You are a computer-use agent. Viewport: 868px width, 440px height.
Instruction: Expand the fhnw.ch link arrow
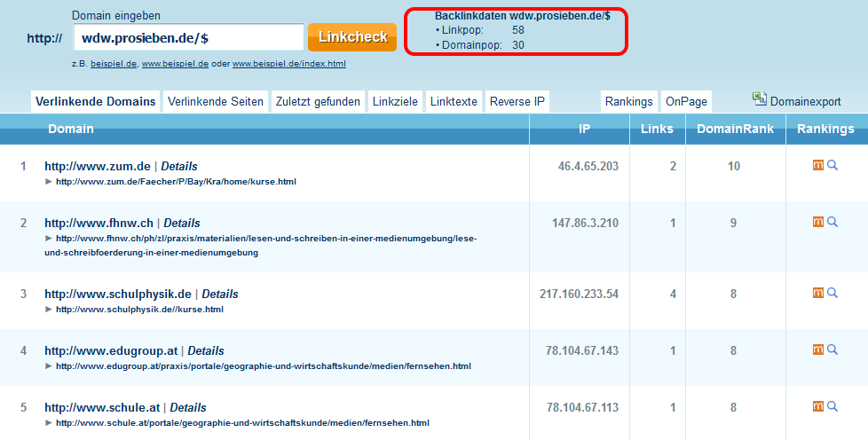(49, 239)
